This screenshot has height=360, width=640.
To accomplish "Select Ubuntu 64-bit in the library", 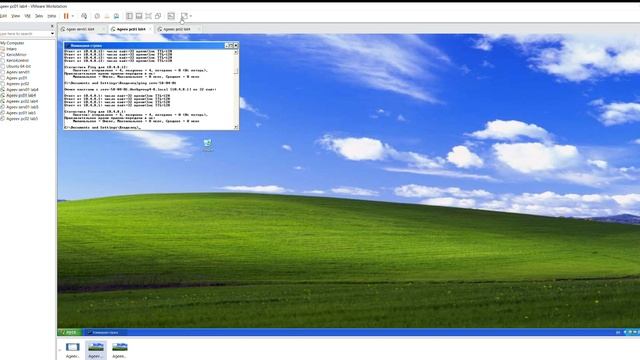I will click(18, 66).
